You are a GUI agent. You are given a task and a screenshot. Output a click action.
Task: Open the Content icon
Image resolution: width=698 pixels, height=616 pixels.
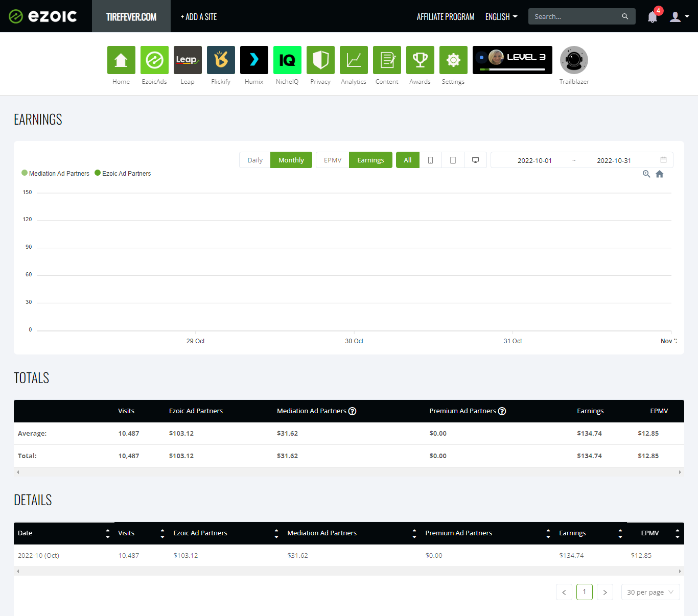tap(387, 60)
